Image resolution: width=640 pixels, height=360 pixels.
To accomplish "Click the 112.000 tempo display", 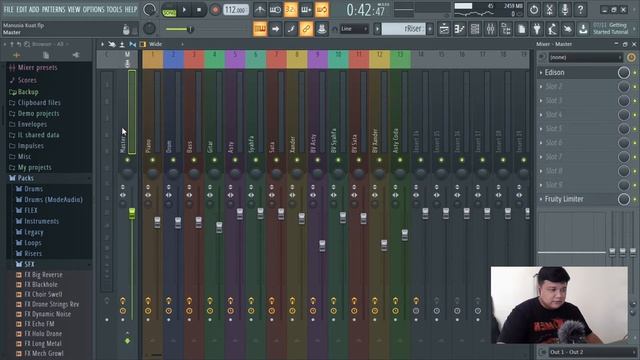I will click(x=236, y=10).
